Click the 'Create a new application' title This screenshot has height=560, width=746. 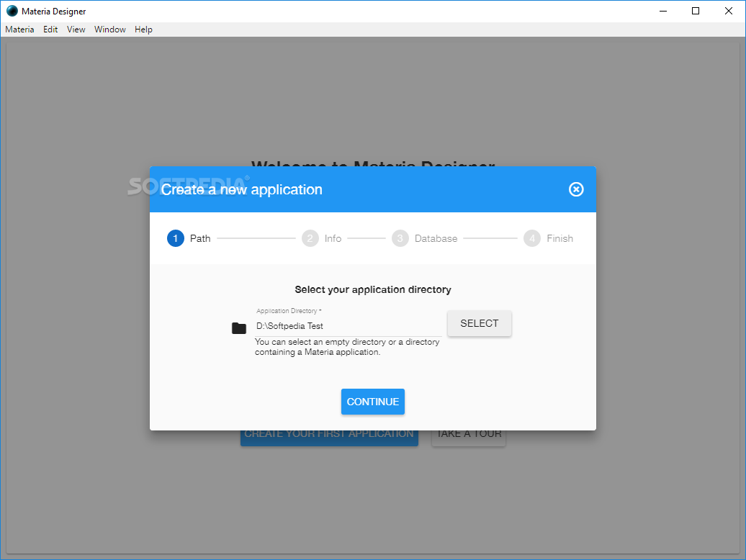[241, 190]
